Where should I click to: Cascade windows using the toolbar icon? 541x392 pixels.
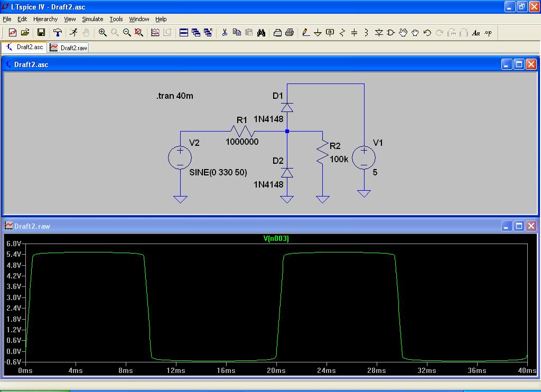point(196,32)
